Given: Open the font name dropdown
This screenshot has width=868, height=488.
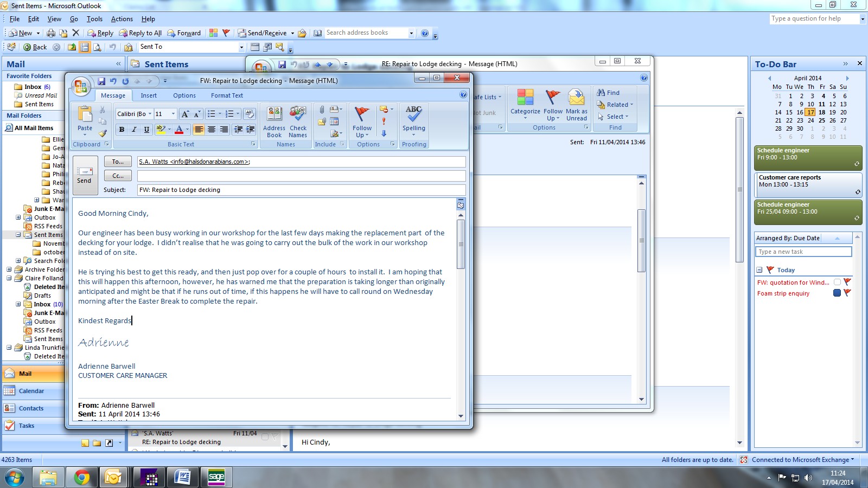Looking at the screenshot, I should [150, 114].
